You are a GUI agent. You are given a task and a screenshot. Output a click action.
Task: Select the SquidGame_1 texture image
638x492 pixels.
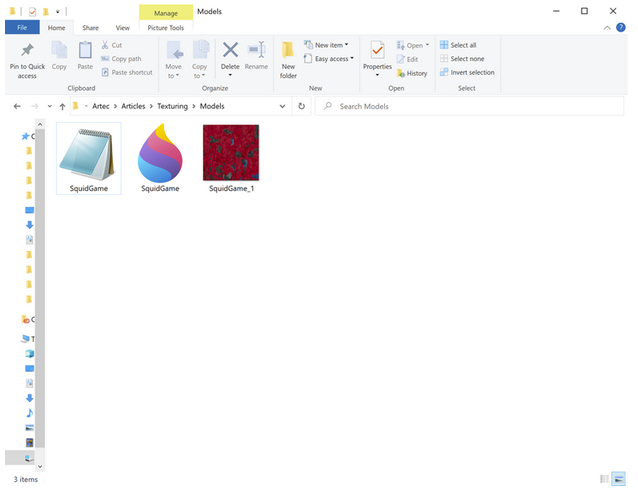coord(231,159)
